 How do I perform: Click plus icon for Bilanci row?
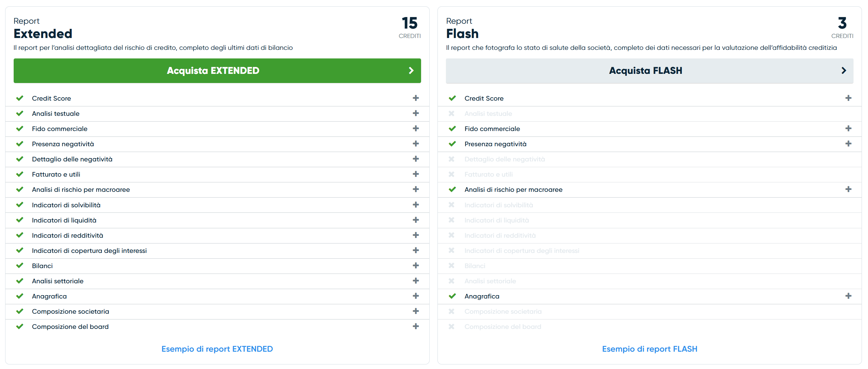(x=416, y=266)
